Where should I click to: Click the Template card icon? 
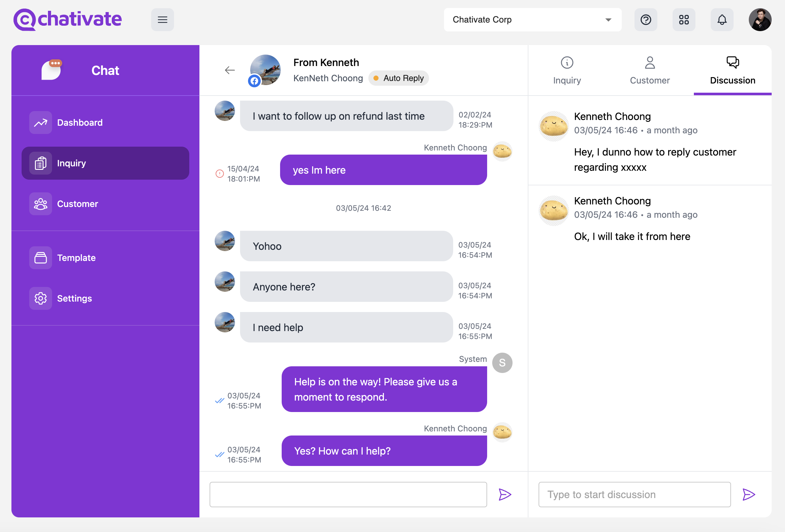coord(41,258)
